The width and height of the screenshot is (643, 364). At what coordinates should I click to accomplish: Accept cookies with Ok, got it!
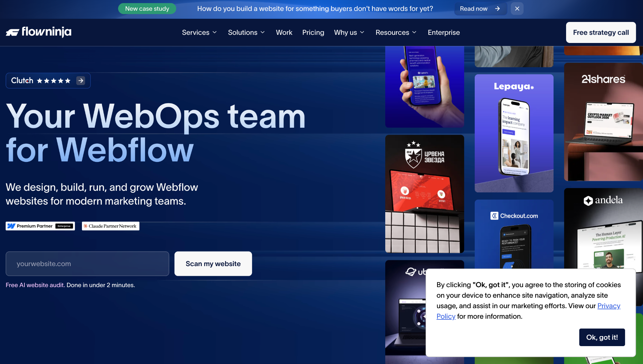602,337
